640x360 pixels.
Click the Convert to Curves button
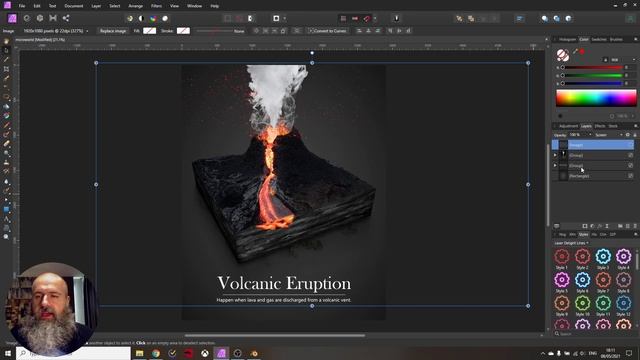tap(328, 31)
